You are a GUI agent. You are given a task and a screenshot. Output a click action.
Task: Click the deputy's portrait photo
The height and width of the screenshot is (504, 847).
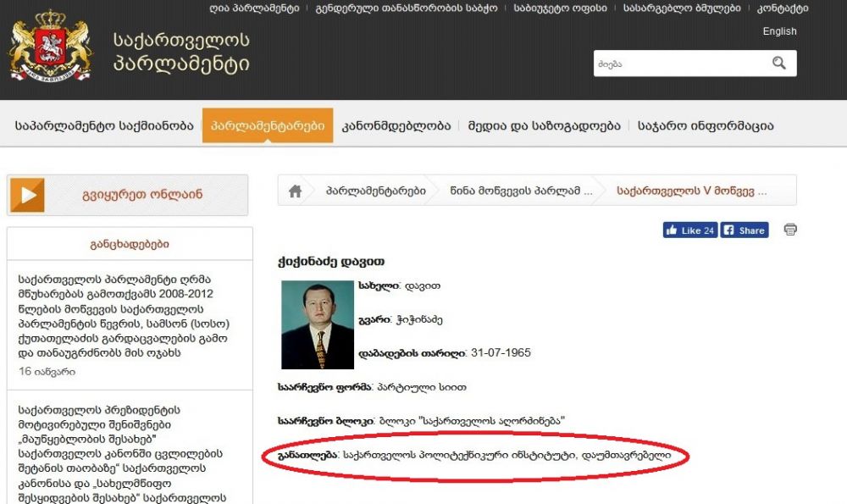[x=318, y=324]
